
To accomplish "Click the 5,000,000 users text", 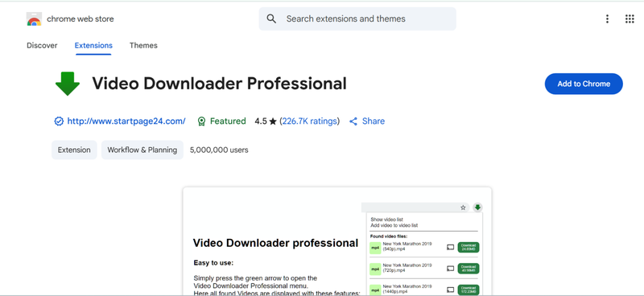I will pyautogui.click(x=219, y=150).
